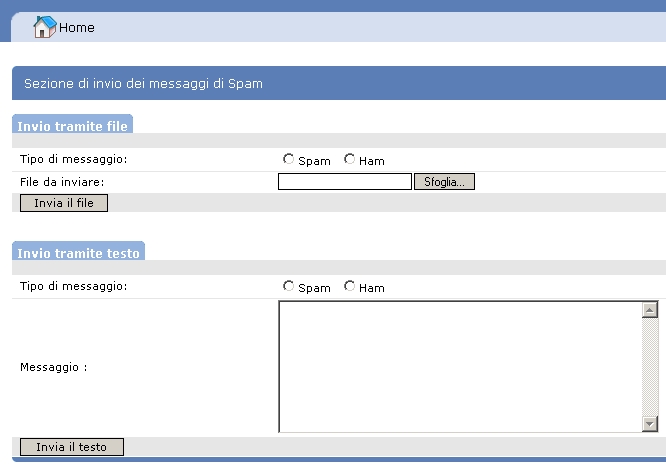Viewport: 666px width, 474px height.
Task: Click the Messaggio label beside the text area
Action: (x=53, y=367)
